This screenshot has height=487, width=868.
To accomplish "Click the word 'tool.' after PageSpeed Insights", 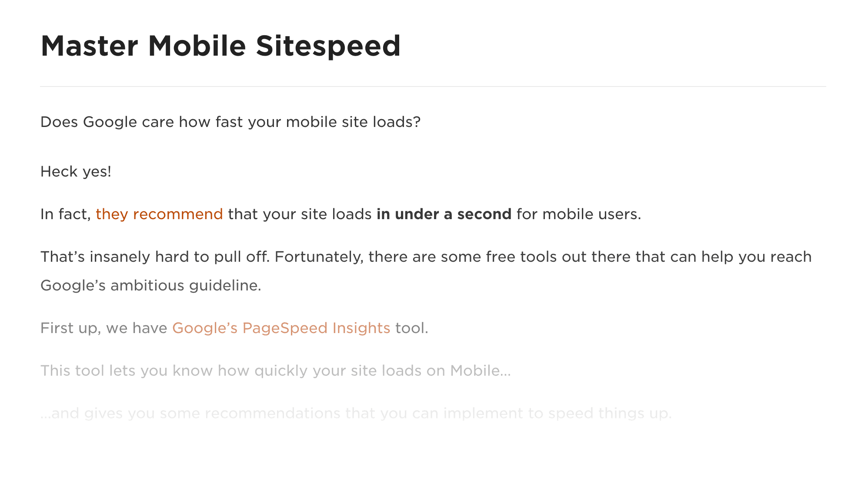I will click(412, 328).
